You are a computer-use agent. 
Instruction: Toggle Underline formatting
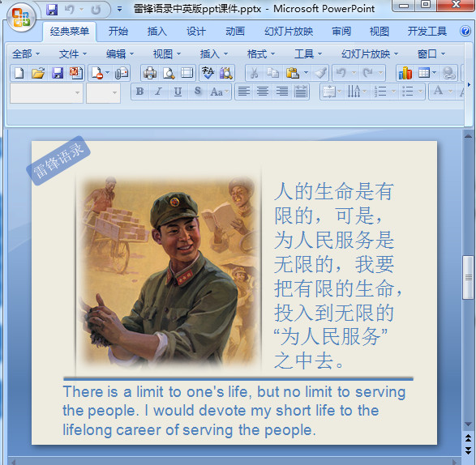tap(178, 92)
